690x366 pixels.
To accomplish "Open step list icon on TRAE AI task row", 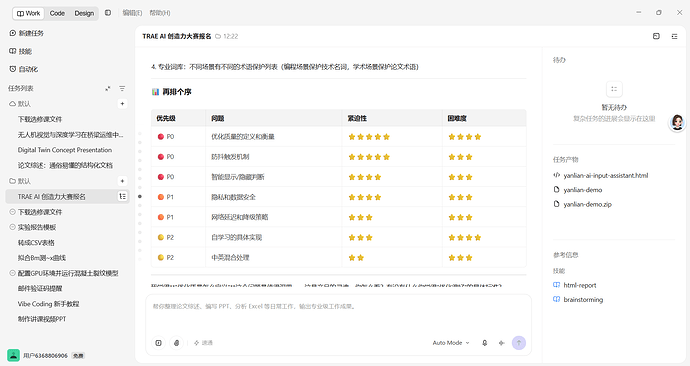I will 122,197.
